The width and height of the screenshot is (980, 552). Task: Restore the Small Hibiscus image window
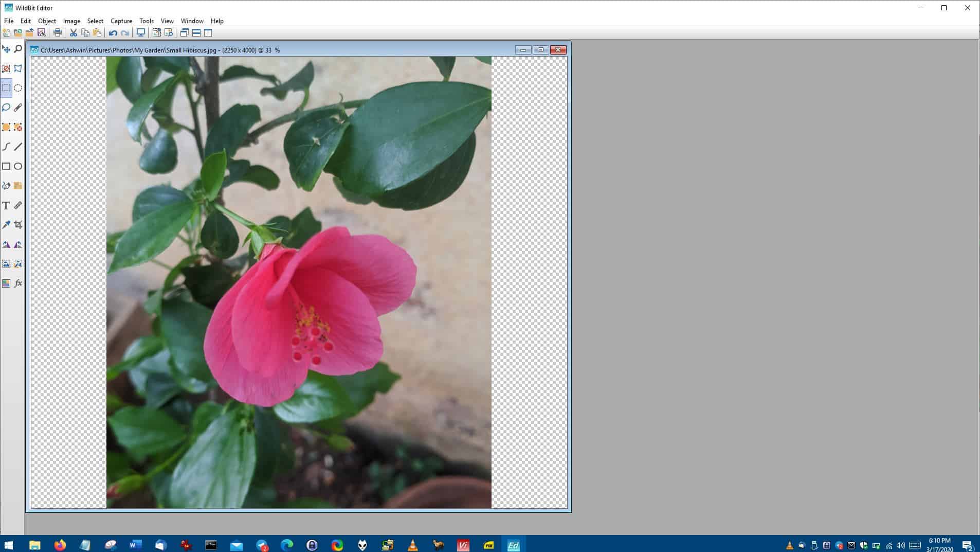tap(540, 50)
